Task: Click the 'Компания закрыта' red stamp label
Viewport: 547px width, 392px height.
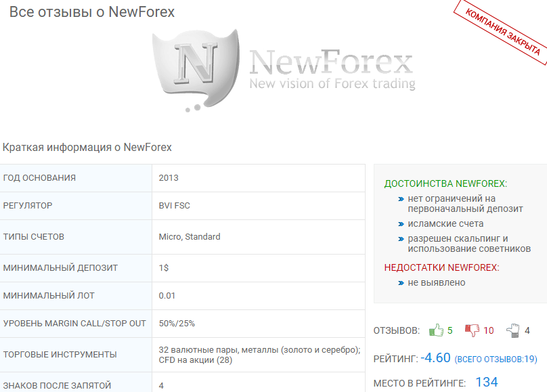Action: coord(502,32)
